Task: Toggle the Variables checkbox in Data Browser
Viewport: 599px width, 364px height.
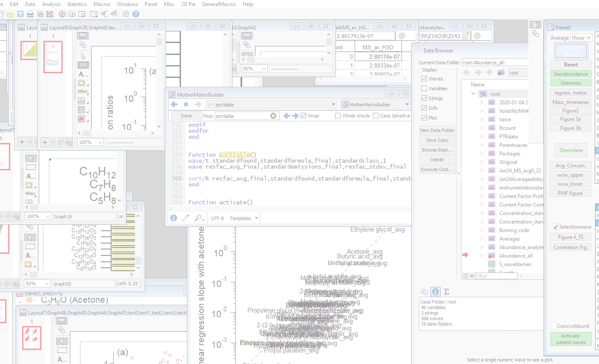Action: pyautogui.click(x=424, y=89)
